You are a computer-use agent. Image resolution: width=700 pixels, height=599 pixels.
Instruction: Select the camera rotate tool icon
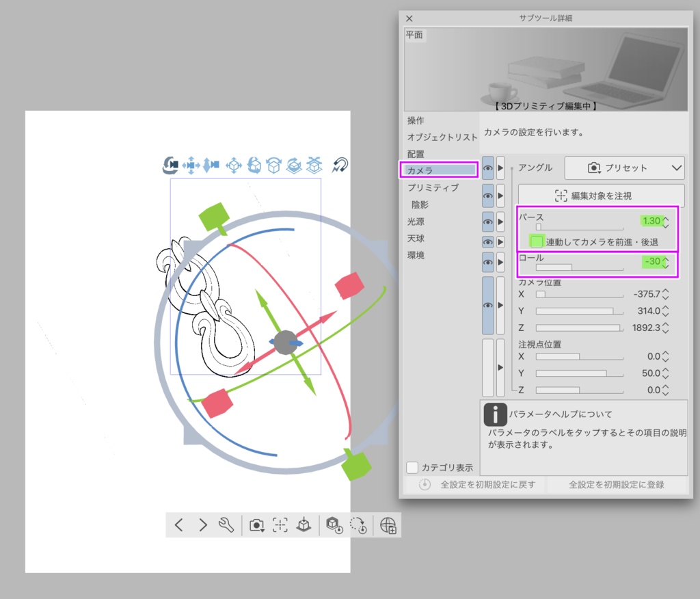[171, 165]
